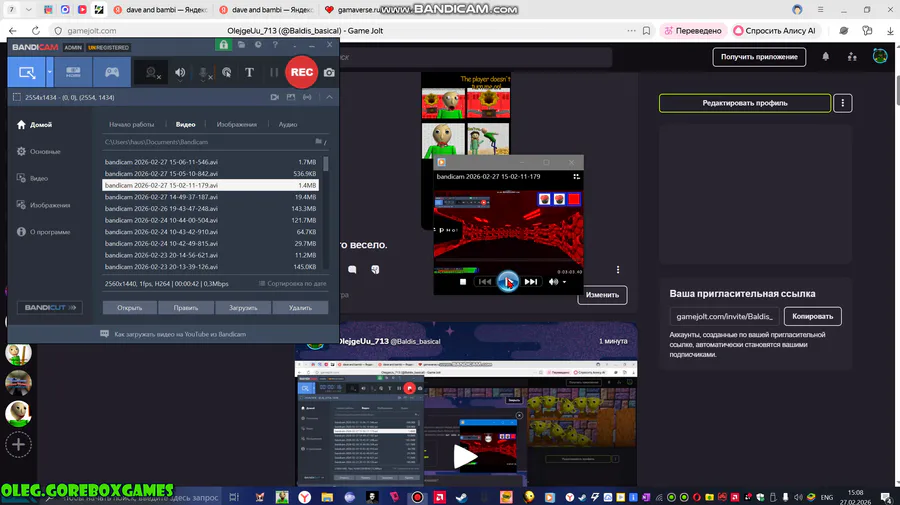Click Получить приложение button on Game Jolt
This screenshot has height=505, width=900.
pos(759,57)
